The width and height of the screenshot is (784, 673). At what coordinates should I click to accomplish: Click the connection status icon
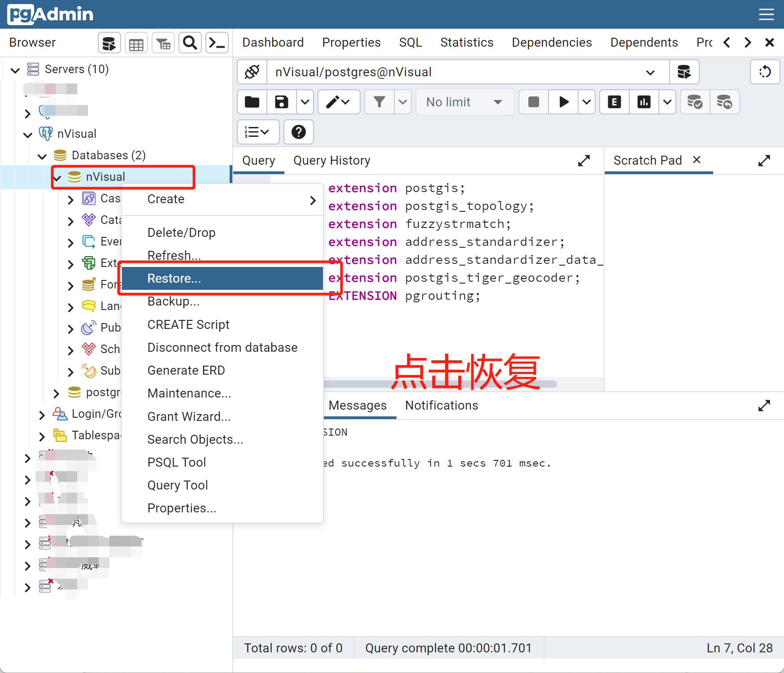tap(252, 72)
